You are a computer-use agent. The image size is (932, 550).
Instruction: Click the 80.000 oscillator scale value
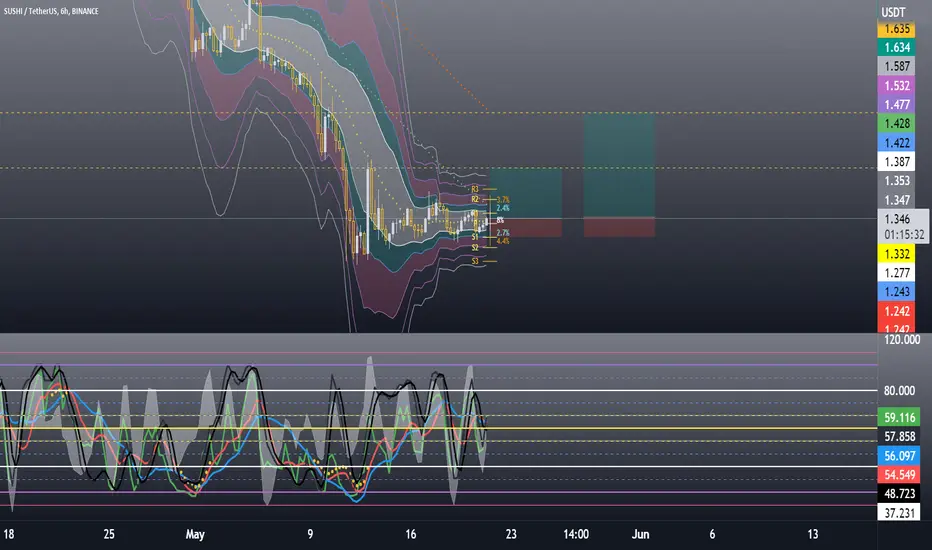pos(899,391)
